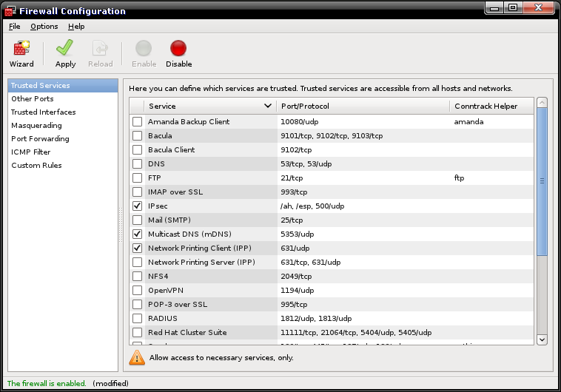This screenshot has width=561, height=392.
Task: Check Network Printing Server (IPP) checkbox
Action: click(x=138, y=262)
